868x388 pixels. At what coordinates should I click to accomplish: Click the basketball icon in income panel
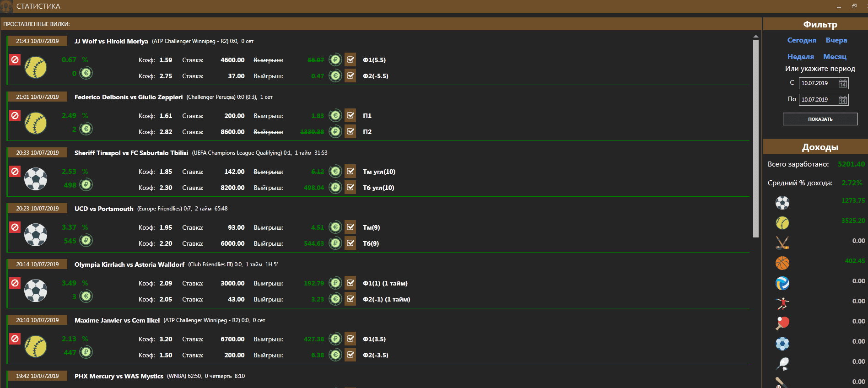[x=782, y=263]
